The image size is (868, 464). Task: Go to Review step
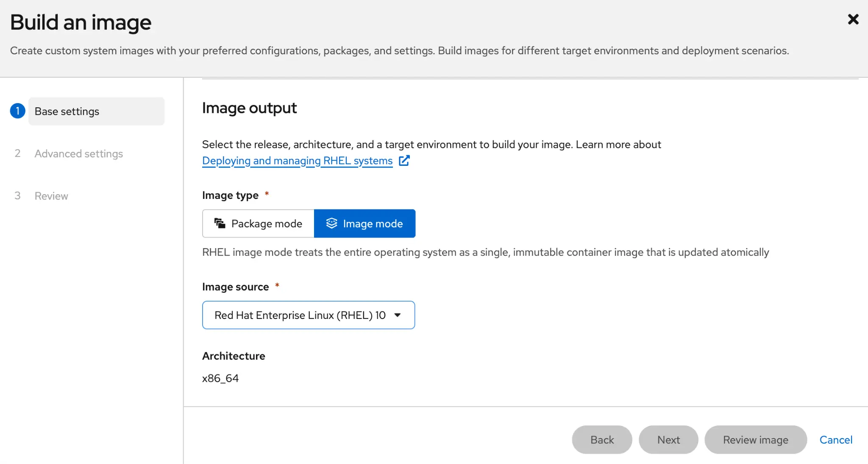point(51,196)
